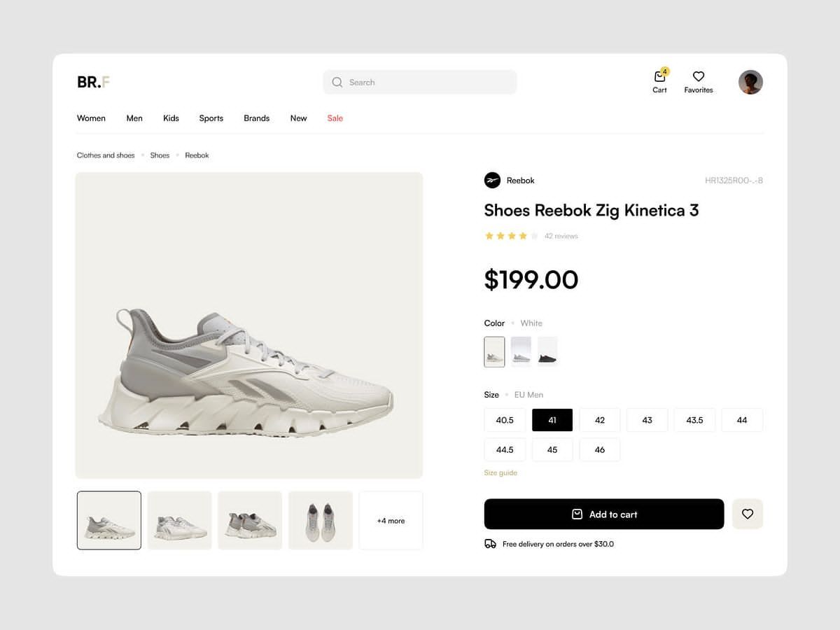The height and width of the screenshot is (630, 840).
Task: Select the black colorway swatch
Action: click(x=547, y=351)
